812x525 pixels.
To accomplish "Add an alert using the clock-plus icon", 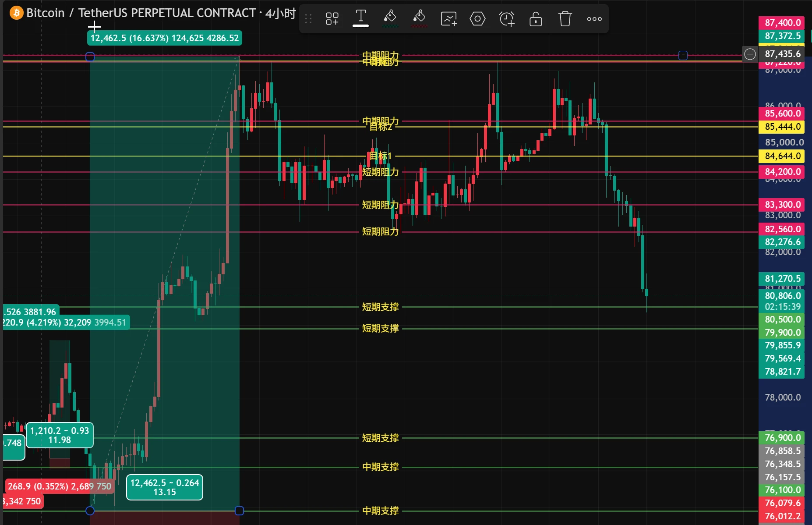I will 507,19.
